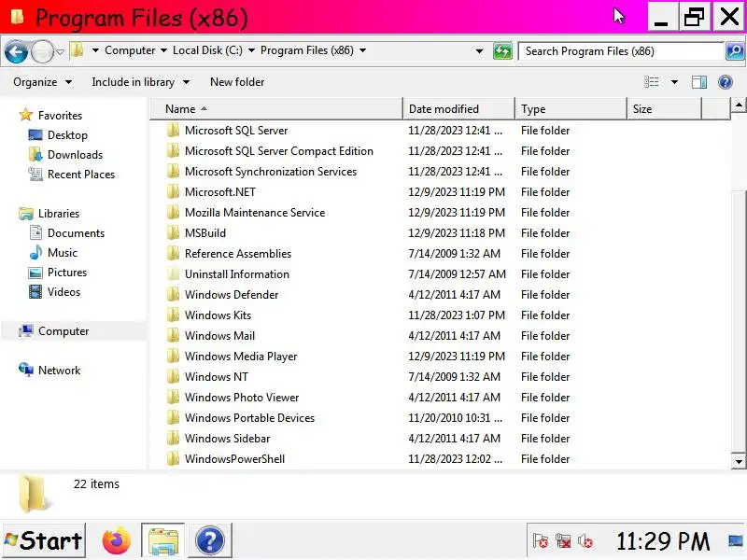Select Network in navigation pane
The width and height of the screenshot is (747, 560).
click(x=59, y=370)
